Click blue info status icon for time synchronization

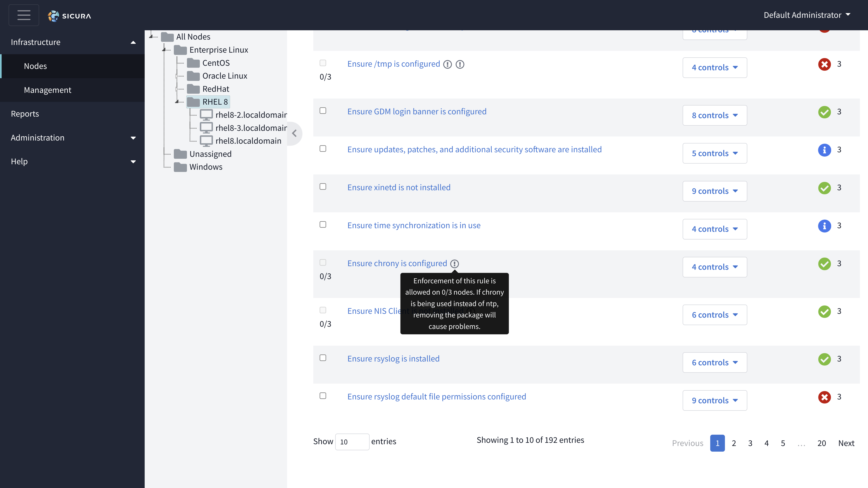[x=824, y=226]
